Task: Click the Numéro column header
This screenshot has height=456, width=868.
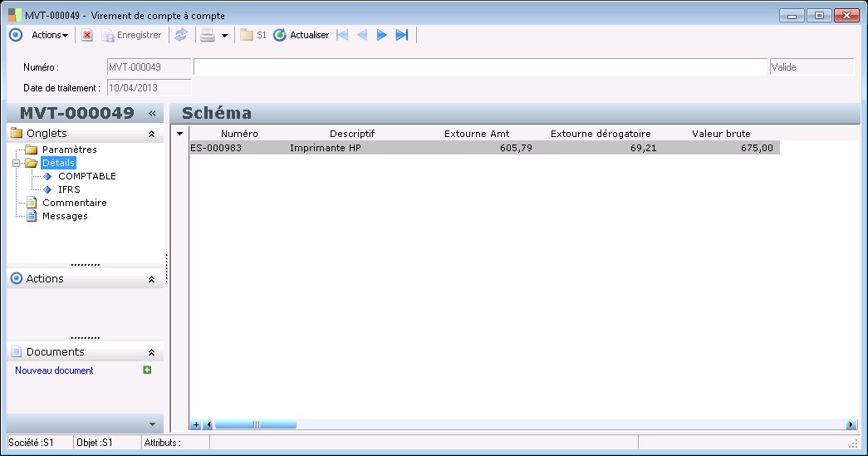Action: (x=239, y=134)
